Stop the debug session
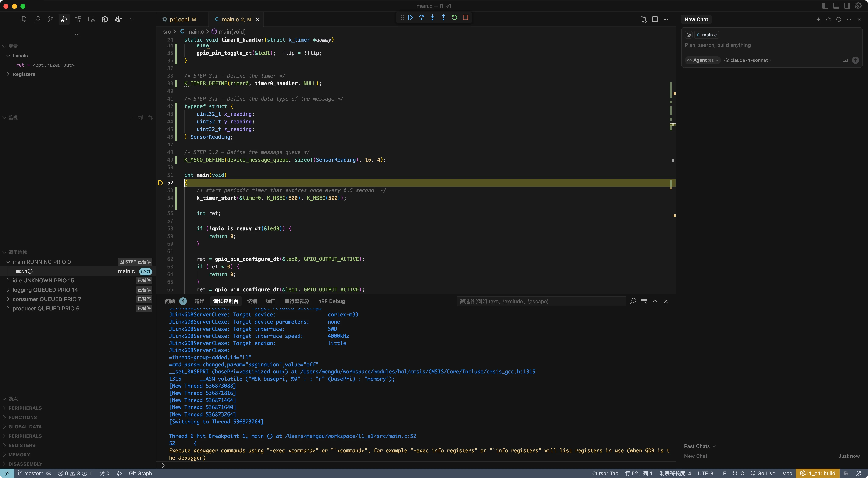Viewport: 868px width, 478px height. point(465,18)
